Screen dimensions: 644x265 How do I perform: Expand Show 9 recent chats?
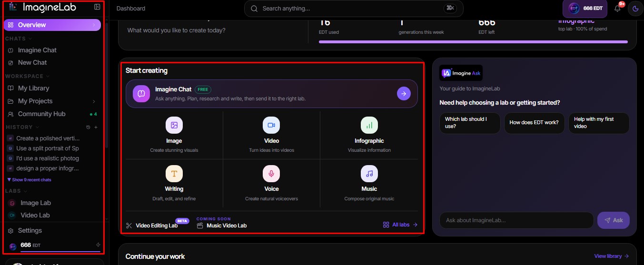(x=30, y=180)
